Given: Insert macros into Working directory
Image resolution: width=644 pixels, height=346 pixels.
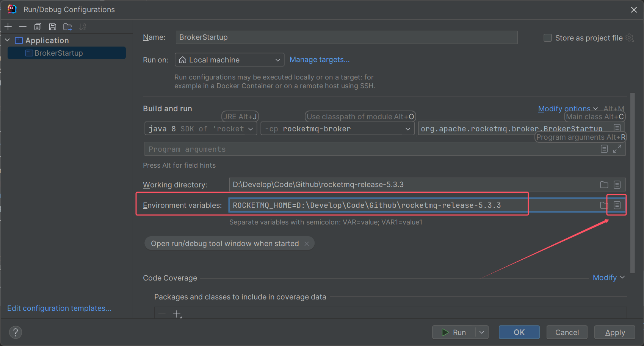Looking at the screenshot, I should 617,185.
